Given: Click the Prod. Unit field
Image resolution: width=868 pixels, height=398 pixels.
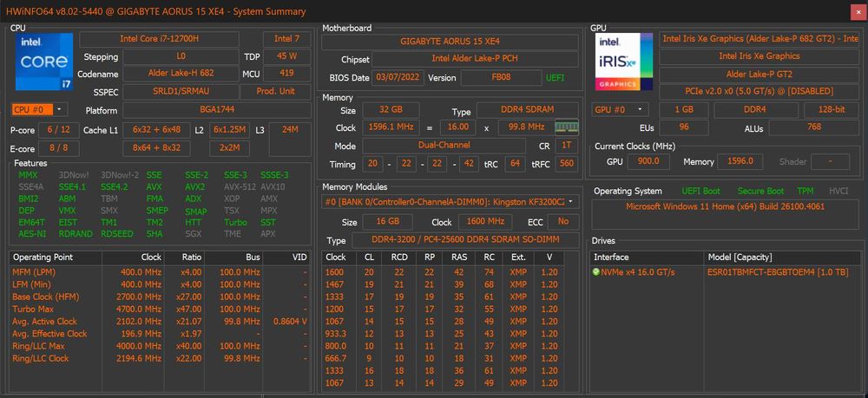Looking at the screenshot, I should point(276,91).
